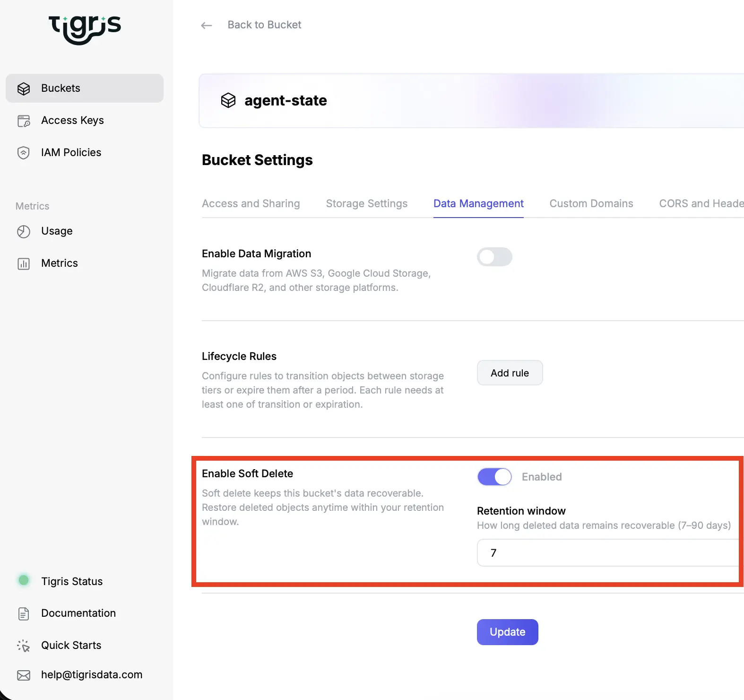Turn on the Enable Data Migration toggle

click(x=494, y=257)
